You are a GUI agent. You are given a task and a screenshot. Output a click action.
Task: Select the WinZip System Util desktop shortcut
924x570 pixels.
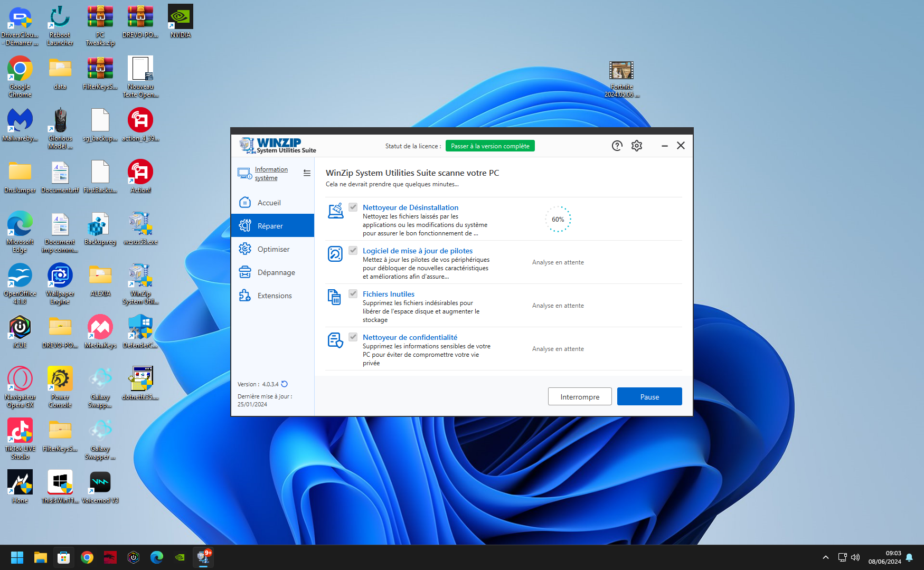[140, 284]
